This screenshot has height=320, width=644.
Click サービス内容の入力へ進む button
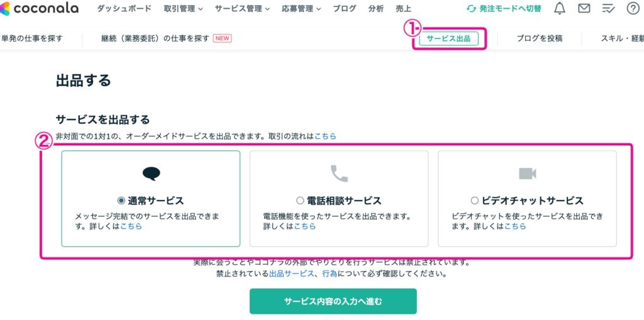[x=333, y=301]
